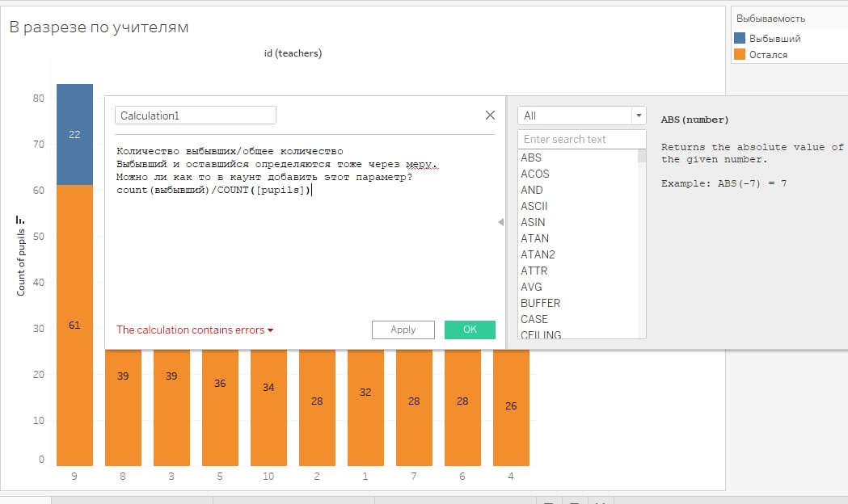Pick the CASE function from list
Image resolution: width=848 pixels, height=504 pixels.
(534, 319)
